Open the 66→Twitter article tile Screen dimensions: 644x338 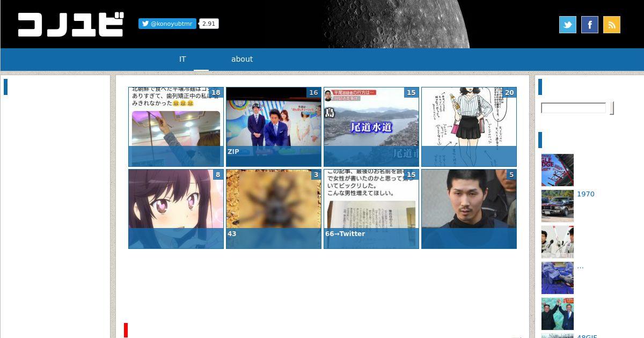pyautogui.click(x=371, y=209)
